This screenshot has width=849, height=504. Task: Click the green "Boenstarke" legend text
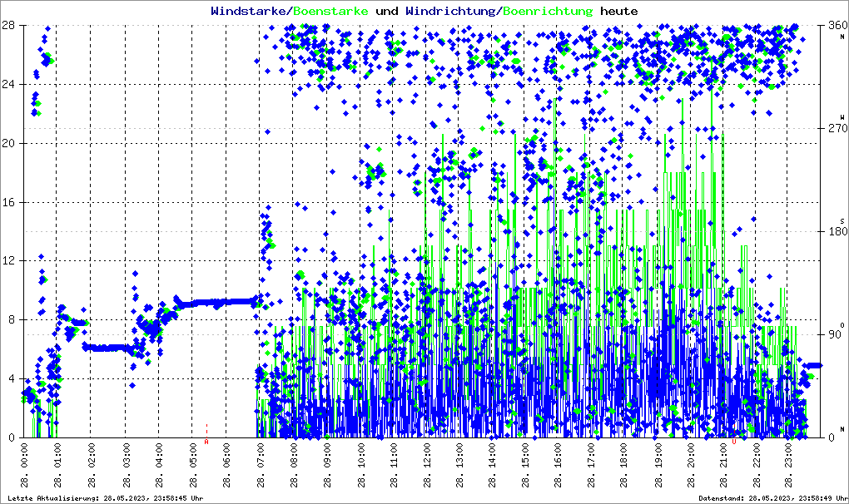pos(331,12)
